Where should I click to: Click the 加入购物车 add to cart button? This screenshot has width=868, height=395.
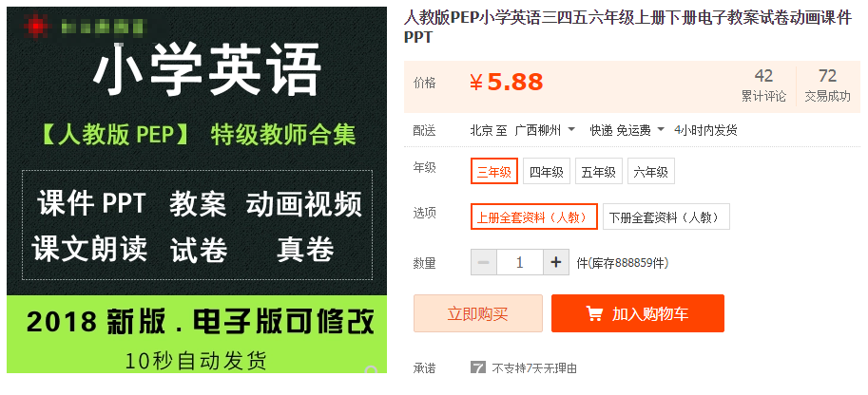[x=638, y=313]
